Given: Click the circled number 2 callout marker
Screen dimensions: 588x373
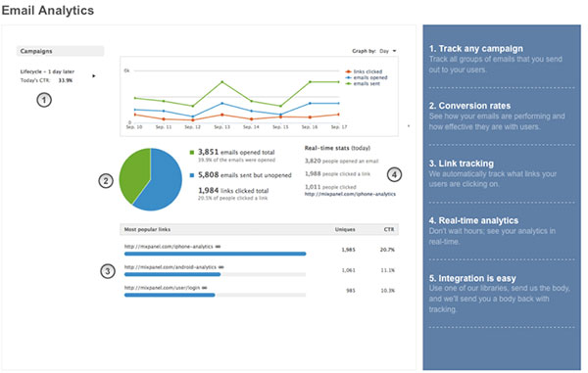Looking at the screenshot, I should point(106,181).
